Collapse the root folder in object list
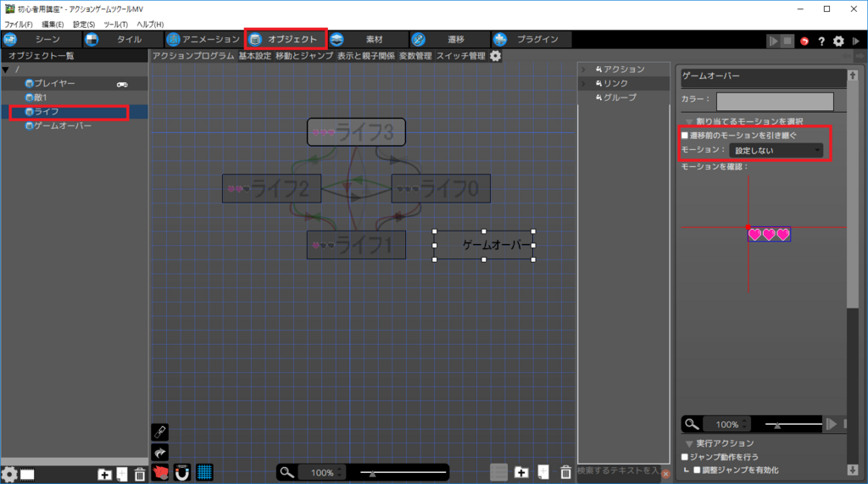The height and width of the screenshot is (484, 868). pos(6,70)
